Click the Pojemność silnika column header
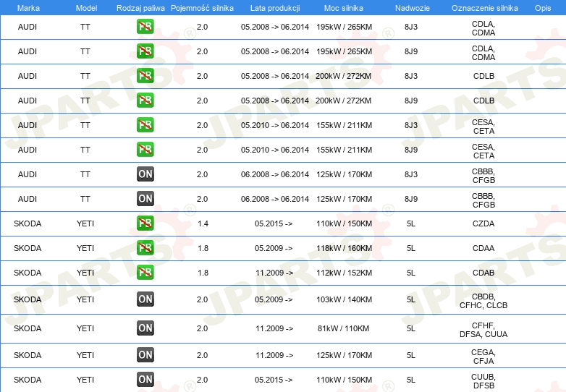The height and width of the screenshot is (392, 566). click(202, 8)
